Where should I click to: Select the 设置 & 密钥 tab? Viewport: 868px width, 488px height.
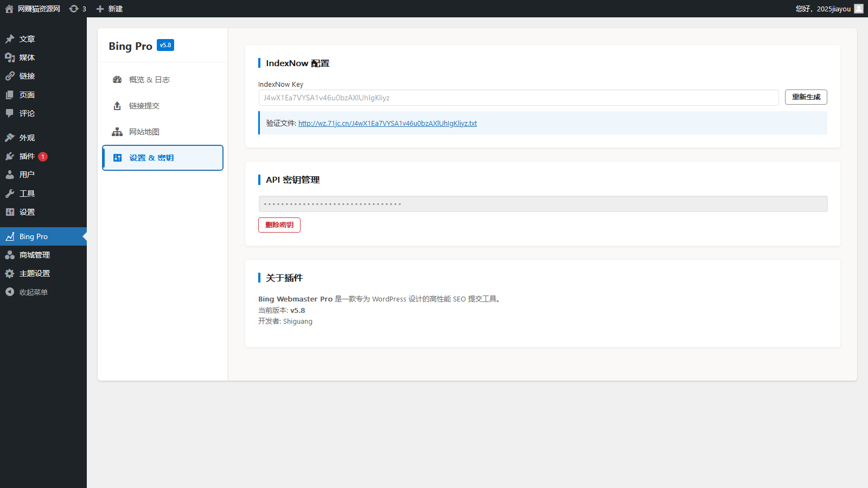(151, 158)
